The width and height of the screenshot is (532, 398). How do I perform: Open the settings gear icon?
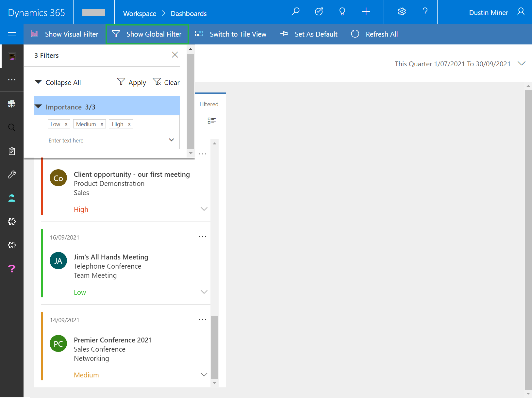coord(402,12)
